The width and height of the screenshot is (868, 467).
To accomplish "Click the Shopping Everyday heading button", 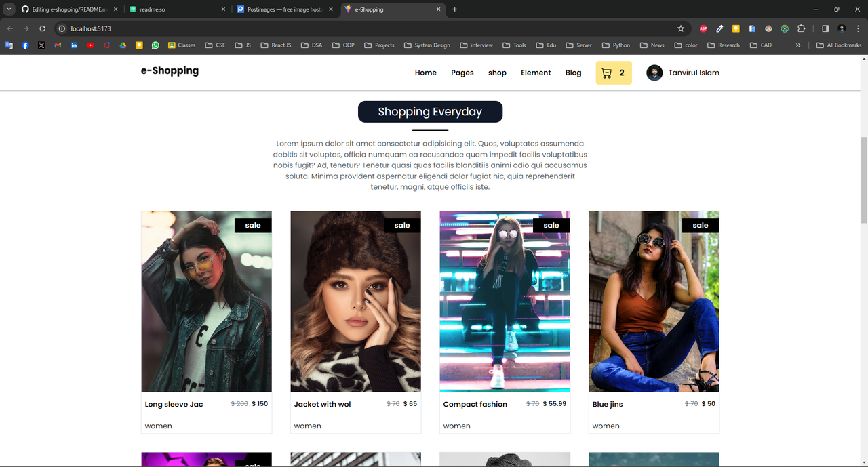I will pyautogui.click(x=430, y=112).
